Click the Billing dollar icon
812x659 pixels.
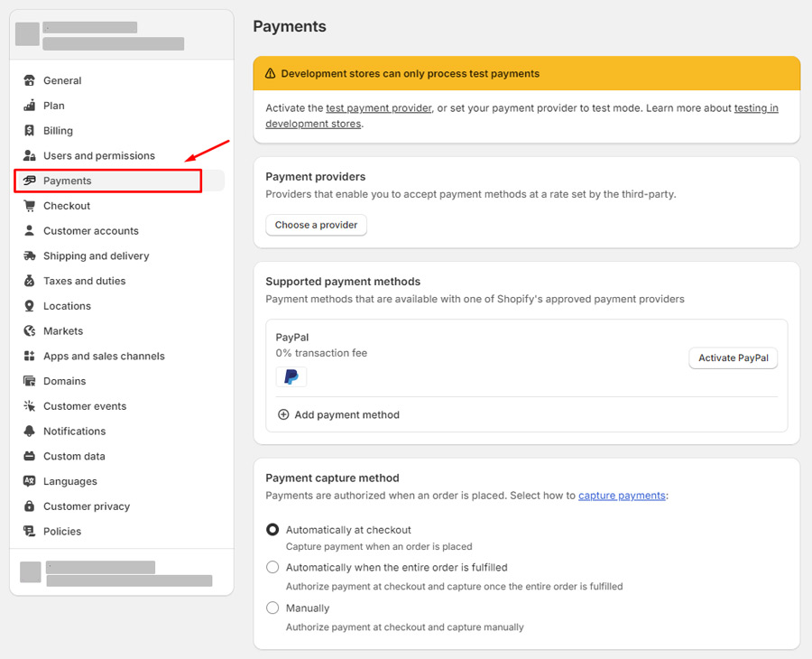(x=29, y=131)
